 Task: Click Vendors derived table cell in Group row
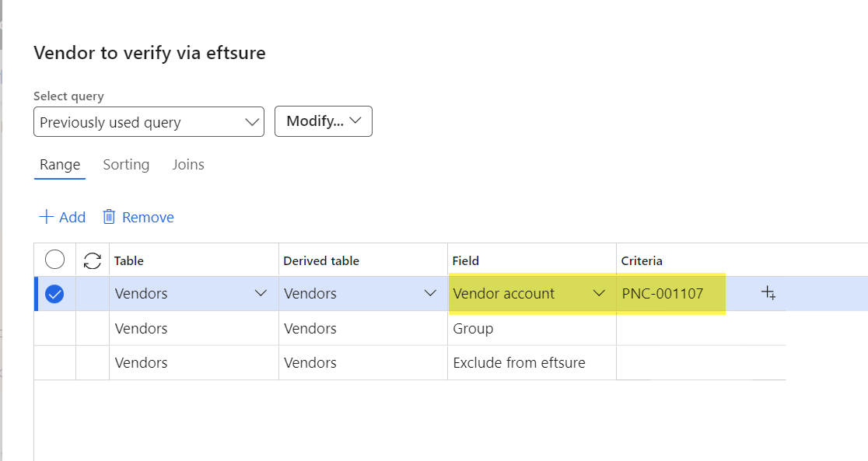tap(363, 328)
